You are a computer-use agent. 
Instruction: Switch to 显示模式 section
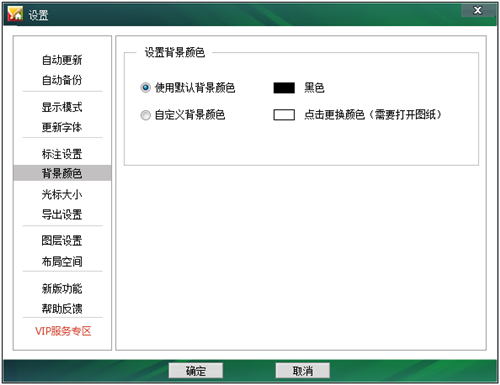pos(62,107)
